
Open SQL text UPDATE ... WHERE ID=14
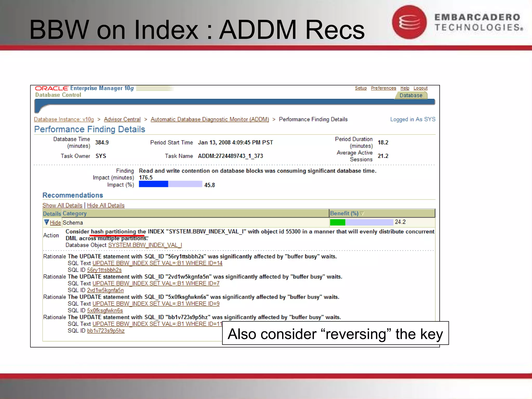coord(157,263)
